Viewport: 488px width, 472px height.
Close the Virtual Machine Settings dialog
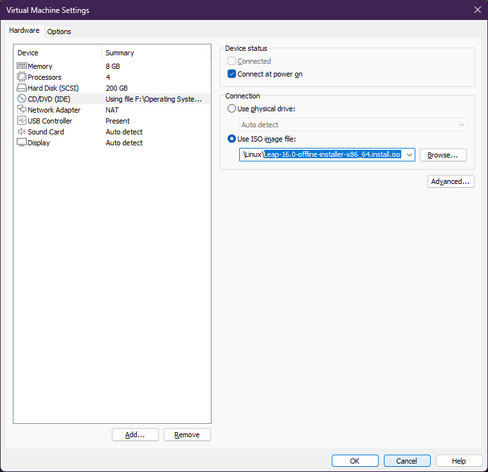[477, 10]
